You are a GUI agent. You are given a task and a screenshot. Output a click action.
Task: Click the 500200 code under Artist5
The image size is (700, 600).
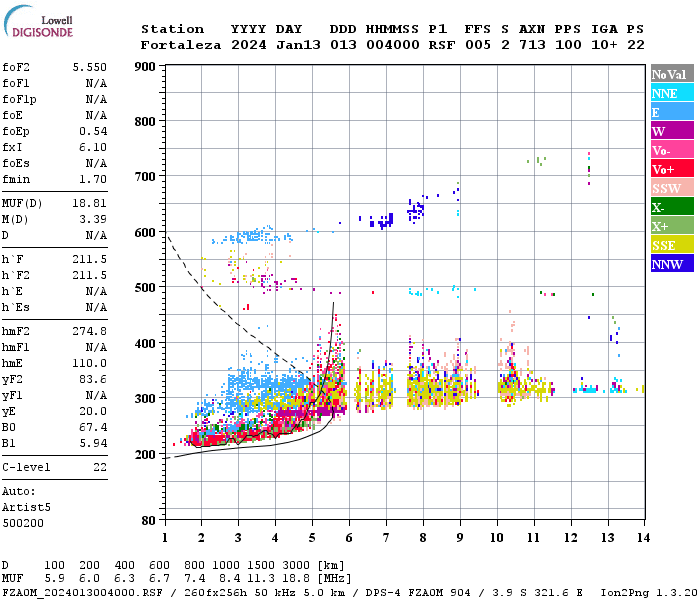[x=23, y=523]
